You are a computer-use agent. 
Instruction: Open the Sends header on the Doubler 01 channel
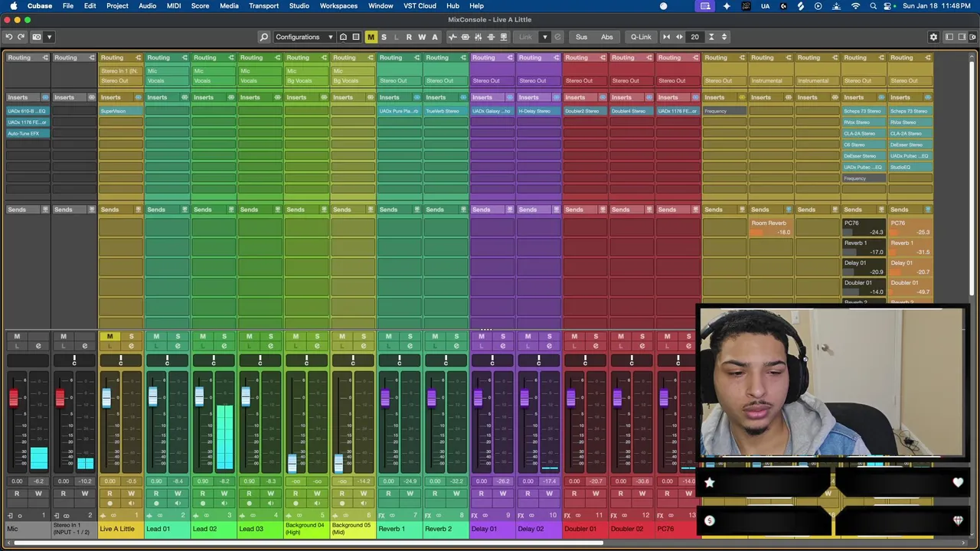(x=584, y=209)
